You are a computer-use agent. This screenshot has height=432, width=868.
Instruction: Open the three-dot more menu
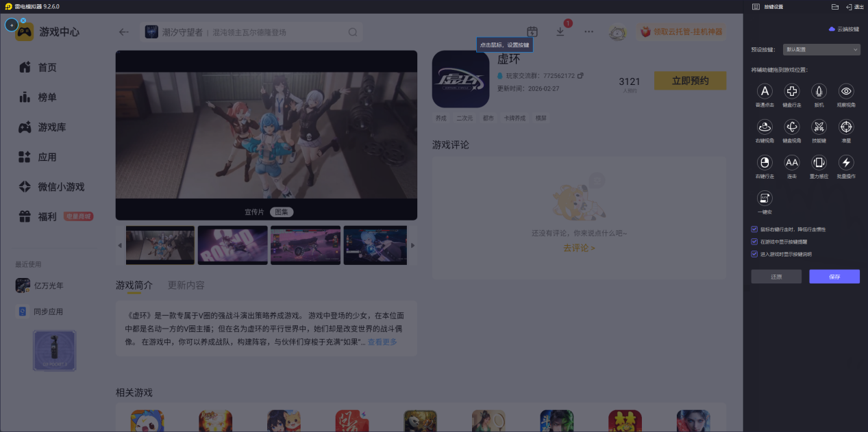point(589,31)
